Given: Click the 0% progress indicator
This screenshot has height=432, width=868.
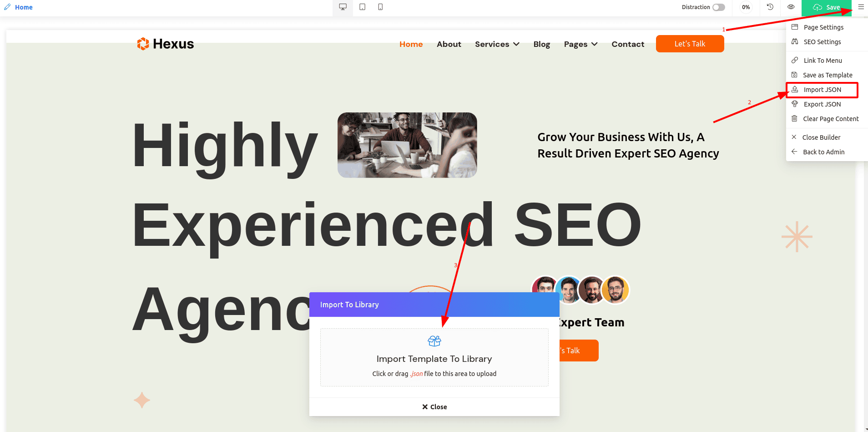Looking at the screenshot, I should coord(746,7).
